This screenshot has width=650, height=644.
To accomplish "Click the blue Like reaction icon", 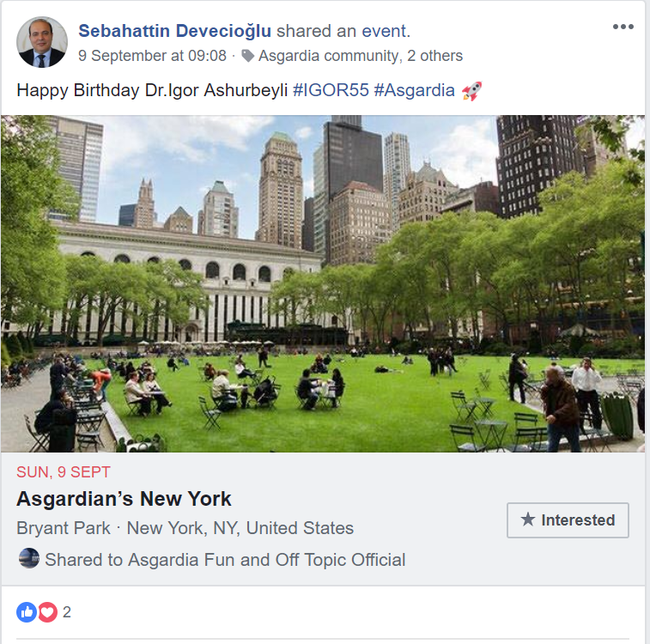I will (x=27, y=612).
